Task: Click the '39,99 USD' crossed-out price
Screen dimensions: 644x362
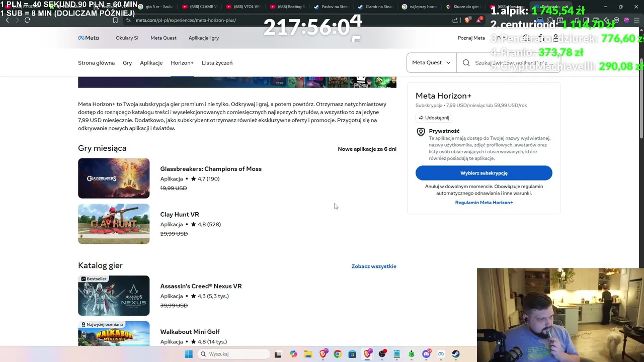Action: click(174, 306)
